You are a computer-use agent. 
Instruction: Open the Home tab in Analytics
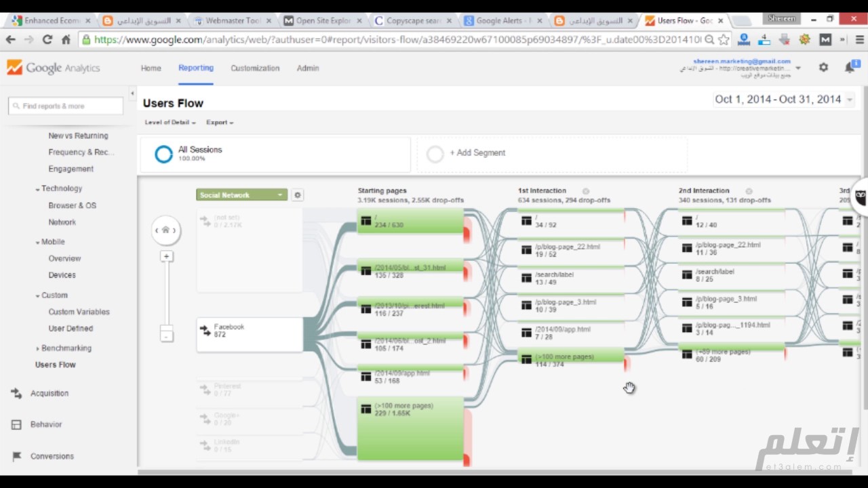[151, 68]
